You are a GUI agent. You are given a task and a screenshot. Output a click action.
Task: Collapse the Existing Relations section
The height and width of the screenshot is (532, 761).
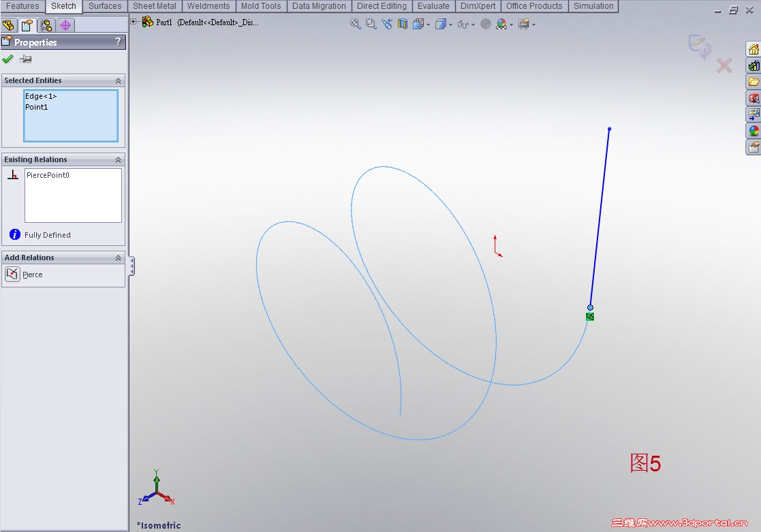tap(118, 159)
